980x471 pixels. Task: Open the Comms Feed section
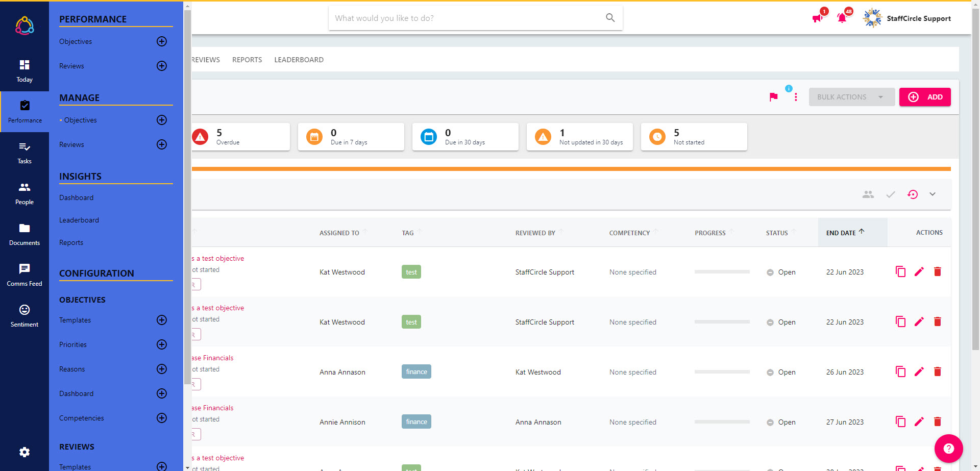tap(24, 275)
